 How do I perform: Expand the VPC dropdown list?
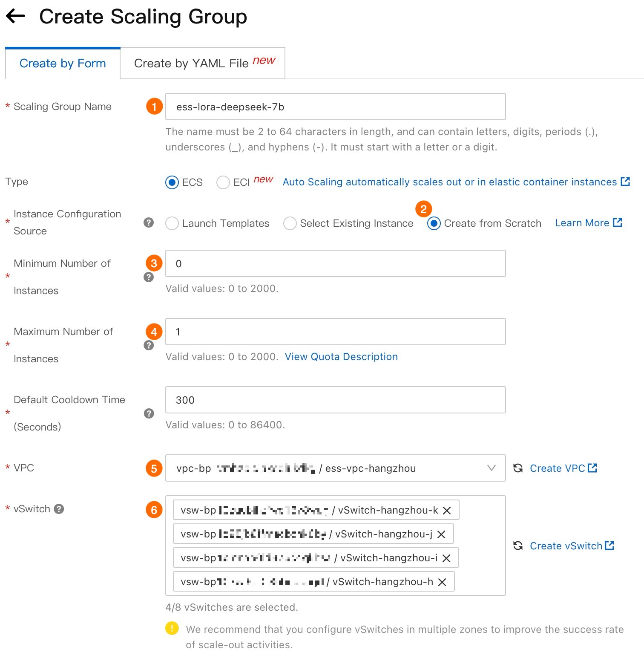point(491,468)
